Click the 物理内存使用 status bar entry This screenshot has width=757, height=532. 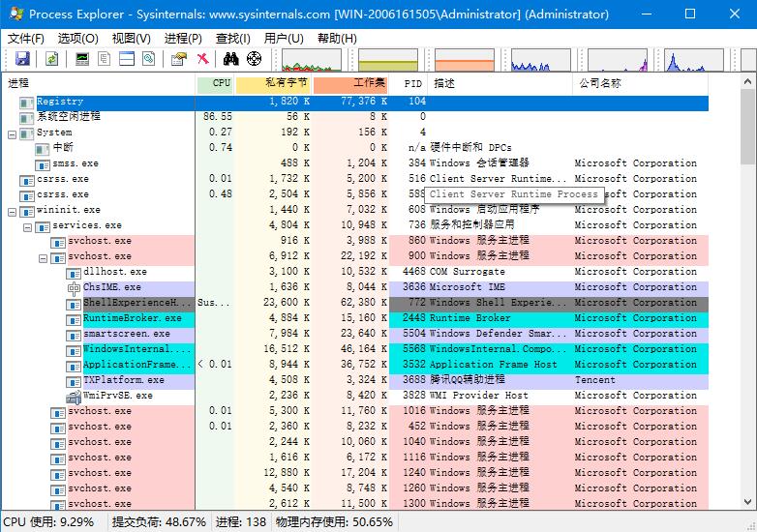pyautogui.click(x=334, y=522)
